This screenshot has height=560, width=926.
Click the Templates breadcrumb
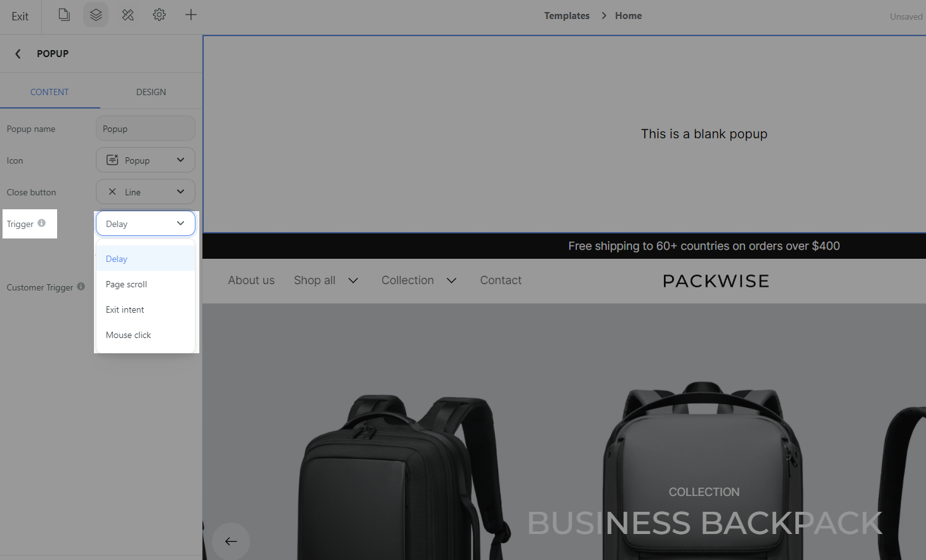pyautogui.click(x=567, y=16)
